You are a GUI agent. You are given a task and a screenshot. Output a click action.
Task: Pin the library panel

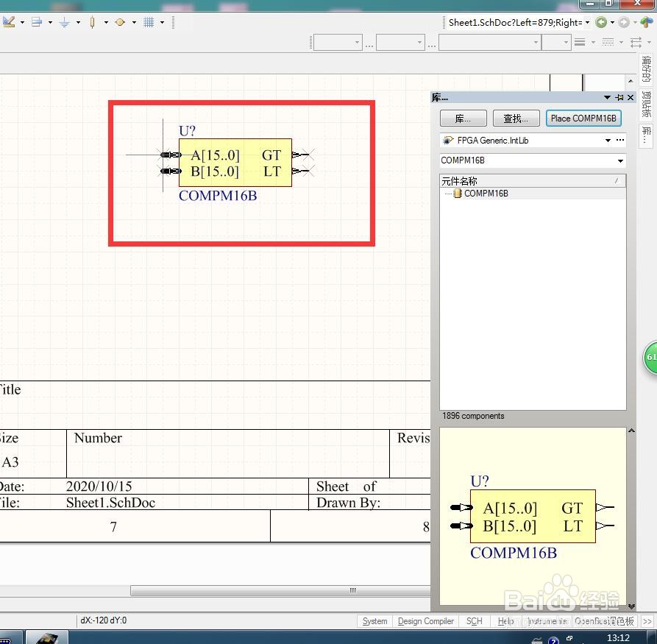click(x=619, y=98)
